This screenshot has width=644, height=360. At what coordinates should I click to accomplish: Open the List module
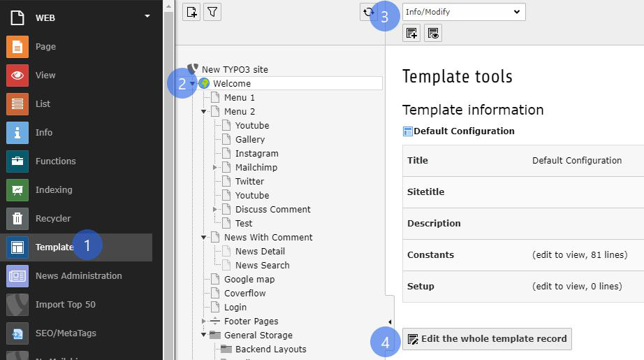click(x=43, y=104)
